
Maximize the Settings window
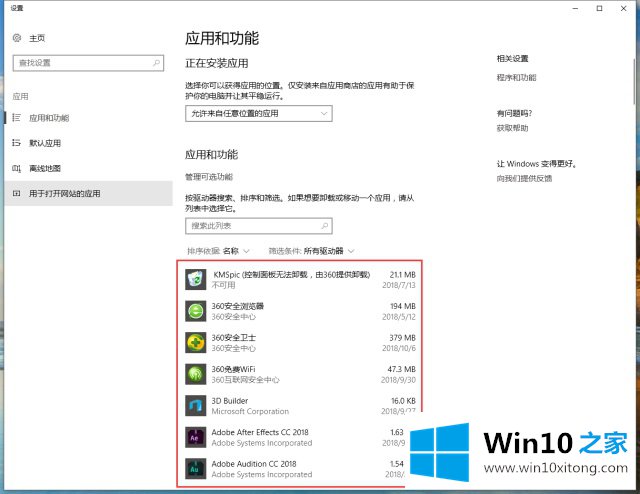[x=600, y=8]
